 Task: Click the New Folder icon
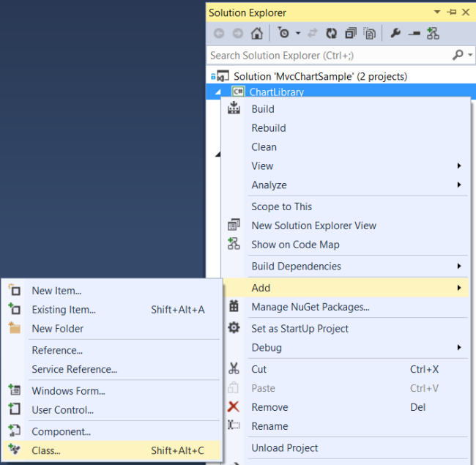(14, 328)
